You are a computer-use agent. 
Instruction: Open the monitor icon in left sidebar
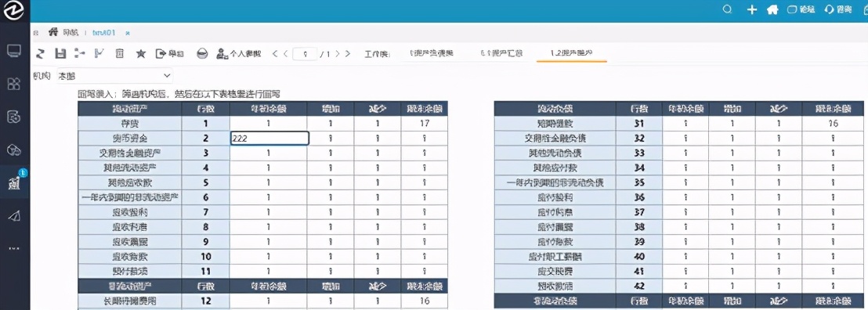[14, 52]
